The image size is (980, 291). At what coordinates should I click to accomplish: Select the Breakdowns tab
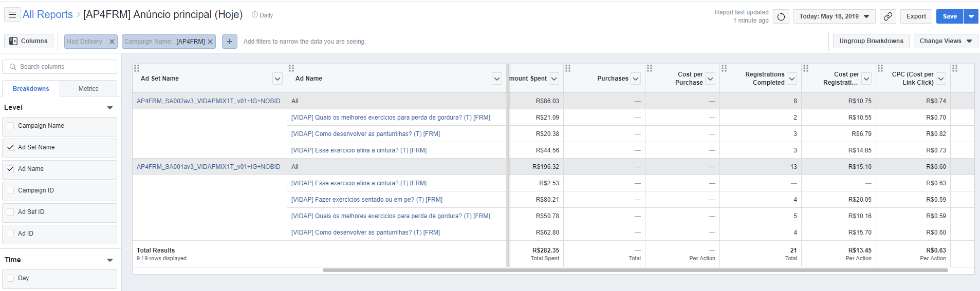tap(31, 89)
